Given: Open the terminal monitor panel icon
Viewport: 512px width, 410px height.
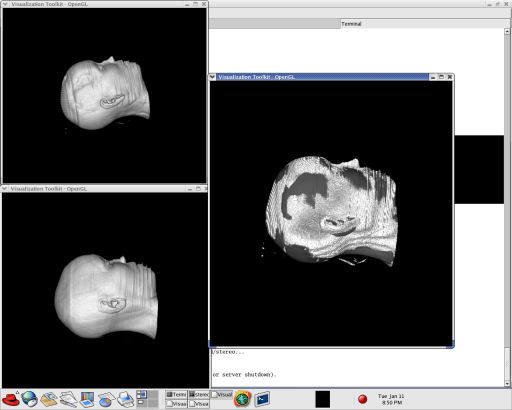Looking at the screenshot, I should pyautogui.click(x=262, y=399).
